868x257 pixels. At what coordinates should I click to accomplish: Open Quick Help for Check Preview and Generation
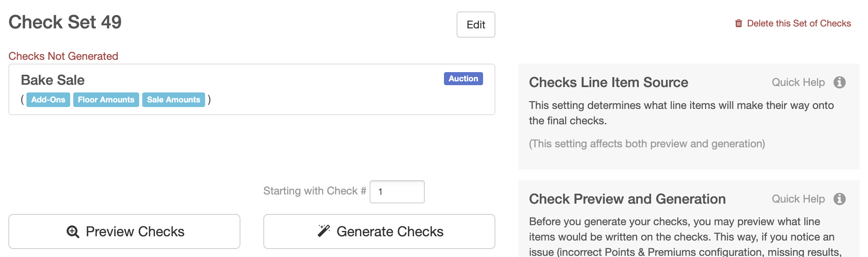point(798,199)
